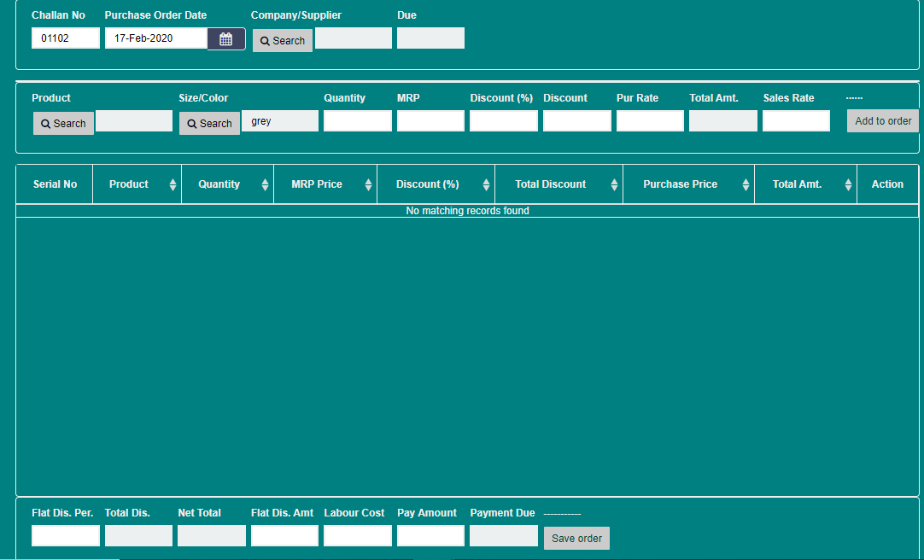Click the Total Dis. field
Viewport: 924px width, 560px height.
pos(138,536)
